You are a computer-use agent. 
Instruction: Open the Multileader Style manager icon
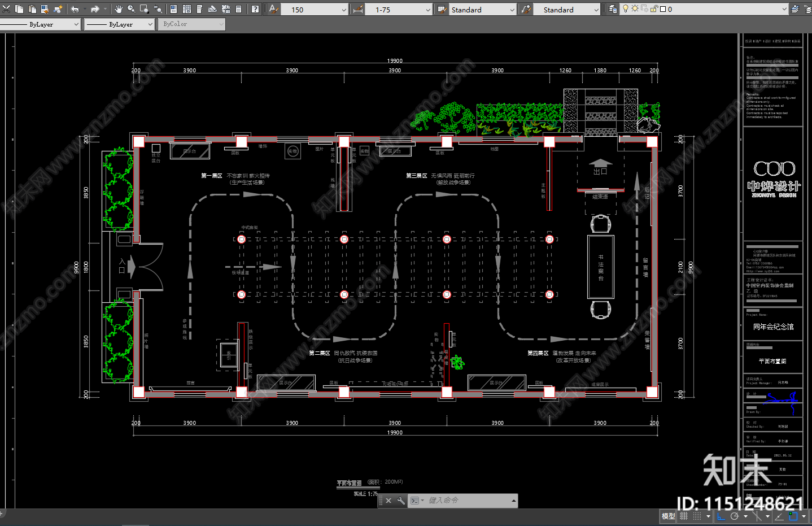click(x=526, y=9)
